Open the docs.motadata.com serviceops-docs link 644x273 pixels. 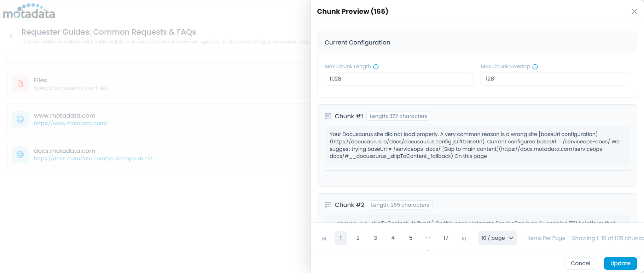93,159
